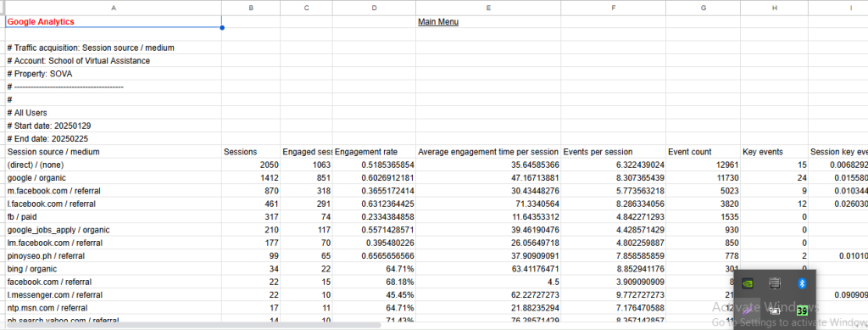The height and width of the screenshot is (330, 868).
Task: Select column C header
Action: click(306, 8)
